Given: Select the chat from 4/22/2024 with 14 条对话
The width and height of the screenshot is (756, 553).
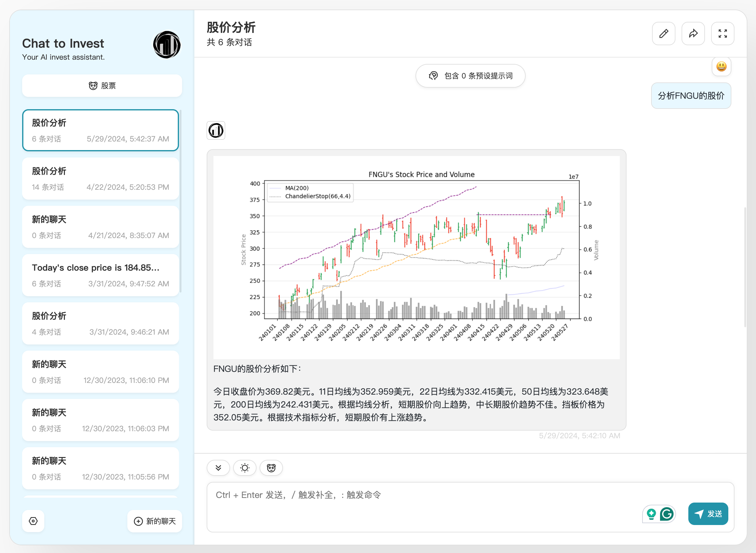Looking at the screenshot, I should (100, 179).
